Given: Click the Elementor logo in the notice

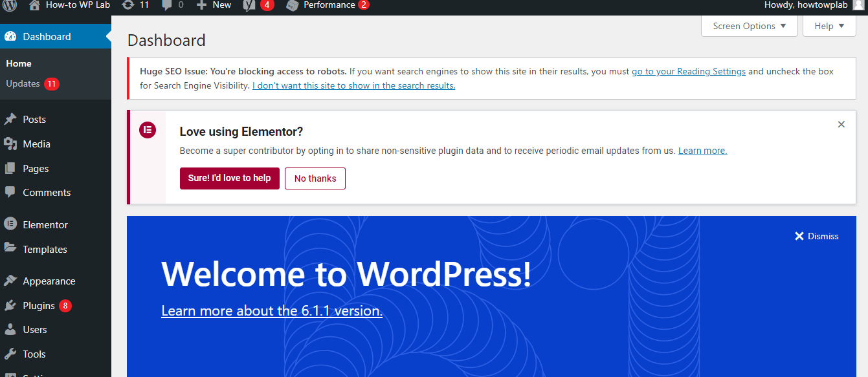Looking at the screenshot, I should (x=148, y=130).
